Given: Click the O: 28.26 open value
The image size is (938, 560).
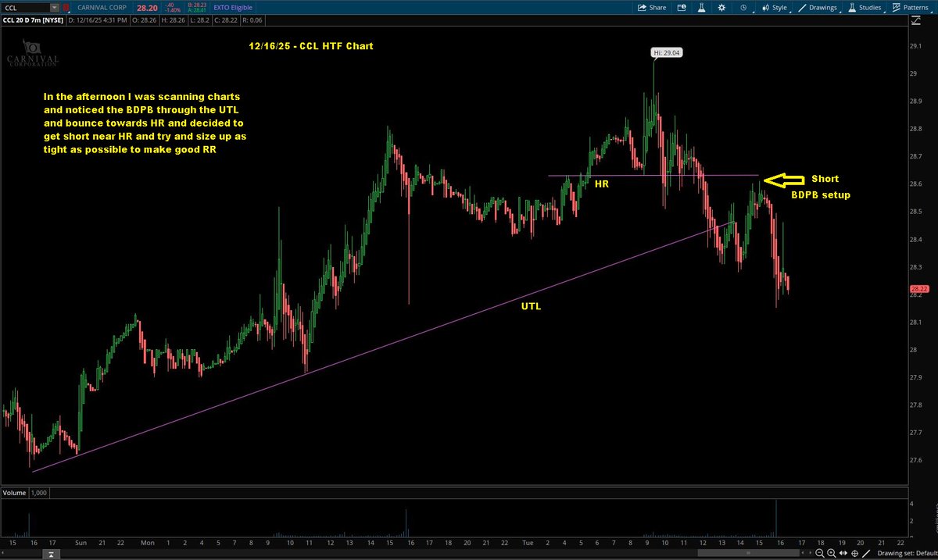Looking at the screenshot, I should tap(145, 20).
